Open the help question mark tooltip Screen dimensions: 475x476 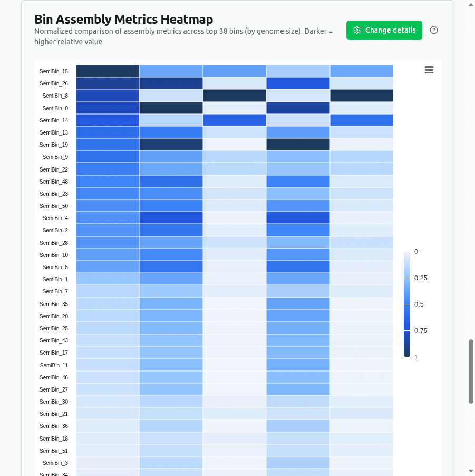pyautogui.click(x=433, y=30)
